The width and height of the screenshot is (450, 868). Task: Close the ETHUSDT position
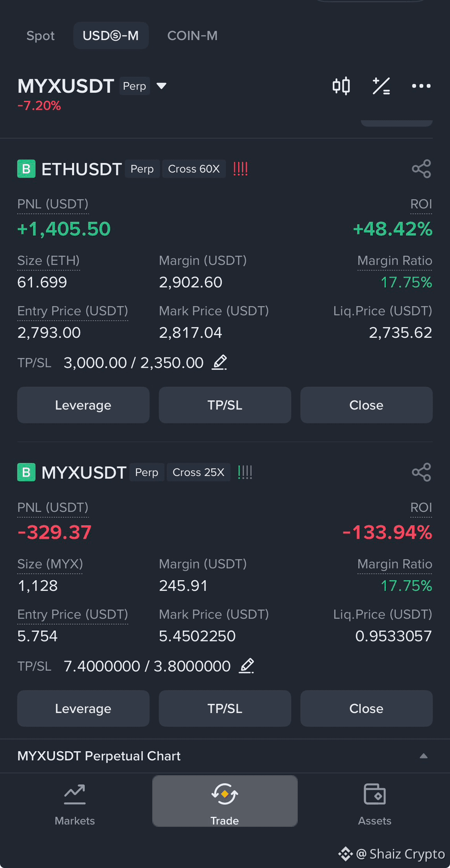[366, 405]
